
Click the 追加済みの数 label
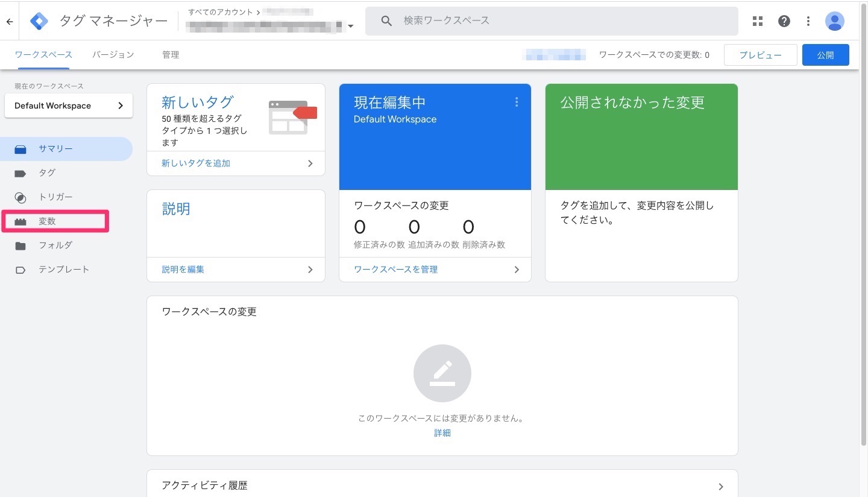(x=433, y=245)
